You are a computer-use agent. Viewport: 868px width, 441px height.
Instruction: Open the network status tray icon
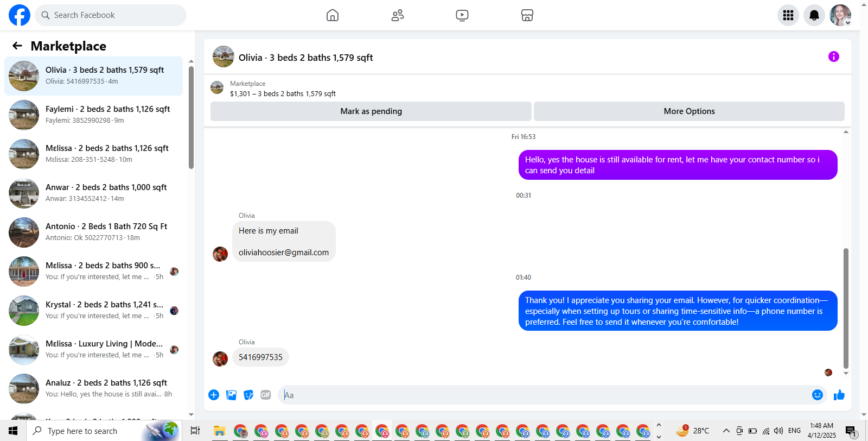coord(766,431)
